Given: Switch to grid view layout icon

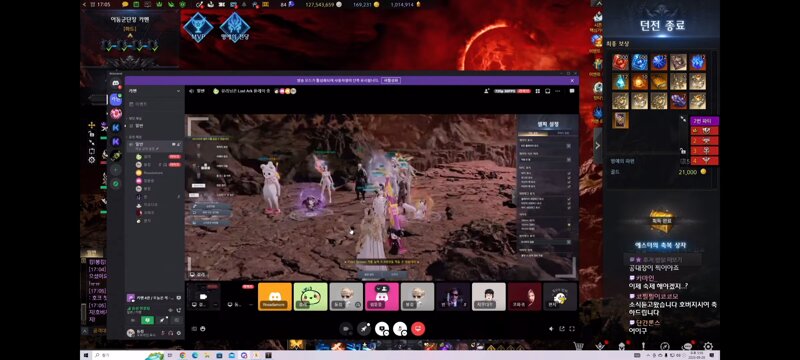Looking at the screenshot, I should tap(537, 91).
